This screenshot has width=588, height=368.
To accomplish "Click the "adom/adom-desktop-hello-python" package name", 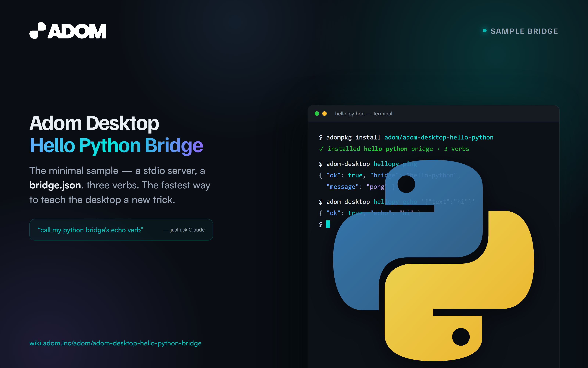I will (439, 137).
